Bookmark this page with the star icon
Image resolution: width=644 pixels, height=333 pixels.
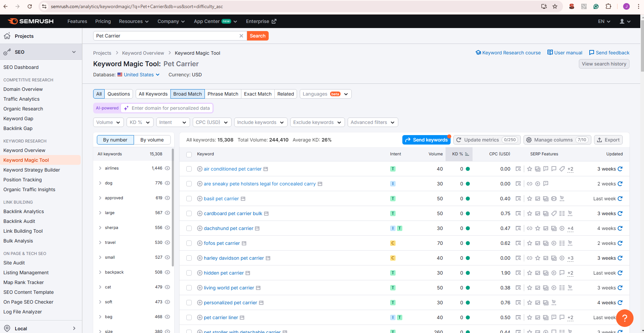[555, 6]
